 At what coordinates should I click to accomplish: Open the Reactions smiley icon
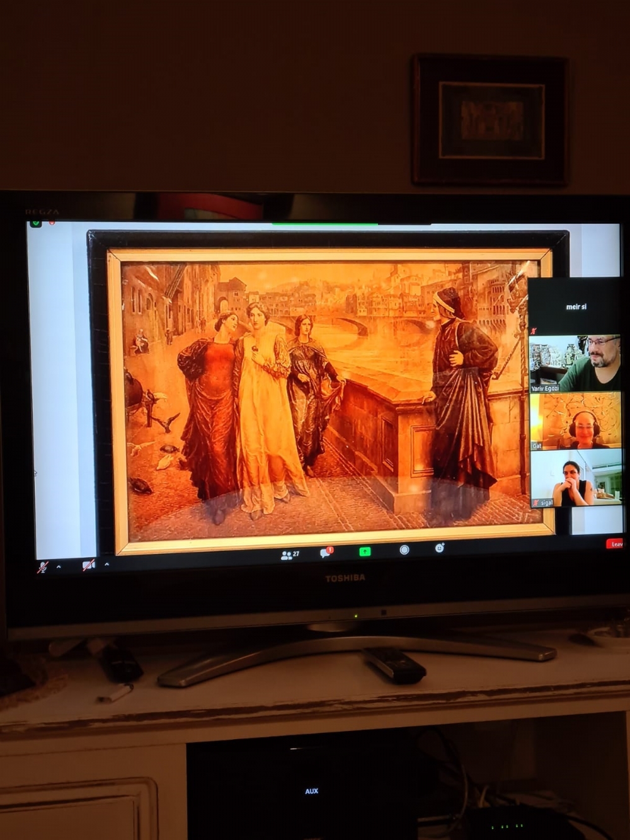[x=440, y=548]
